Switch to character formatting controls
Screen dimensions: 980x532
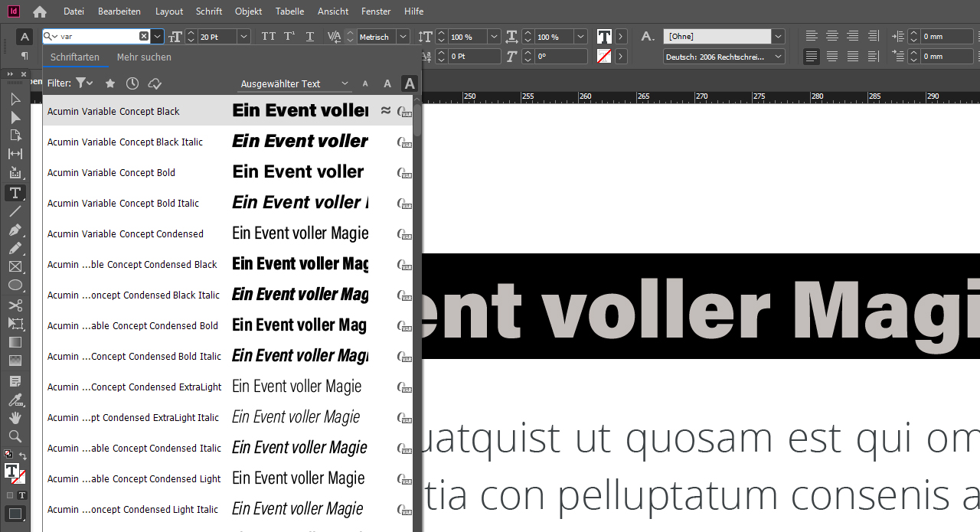tap(24, 37)
